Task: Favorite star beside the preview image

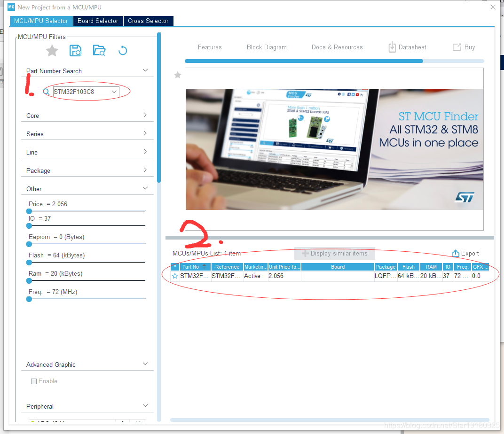Action: click(177, 75)
